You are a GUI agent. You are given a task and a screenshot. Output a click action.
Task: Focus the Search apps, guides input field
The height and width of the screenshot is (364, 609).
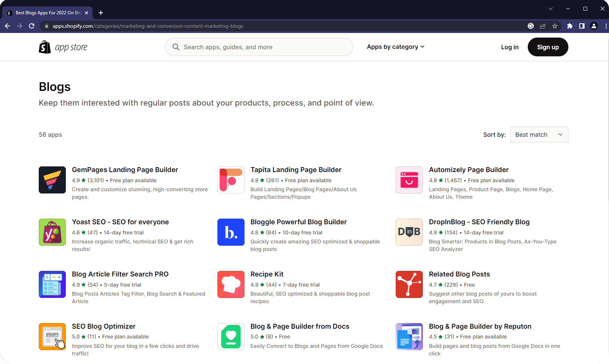259,47
